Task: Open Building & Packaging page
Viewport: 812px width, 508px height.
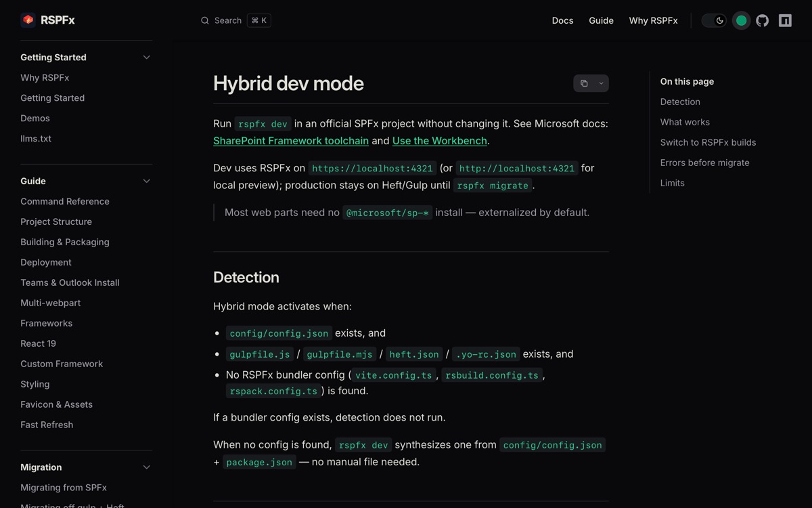Action: pyautogui.click(x=65, y=242)
